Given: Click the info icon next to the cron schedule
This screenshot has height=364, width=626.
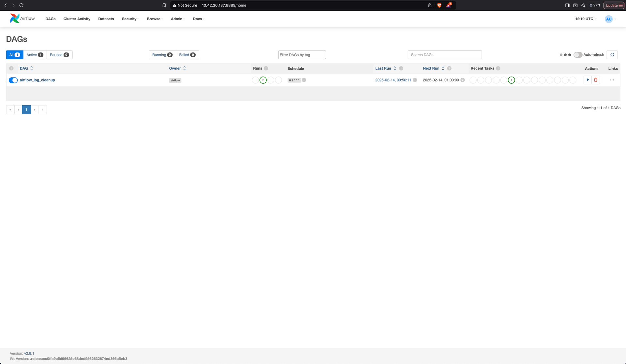Looking at the screenshot, I should click(x=304, y=80).
